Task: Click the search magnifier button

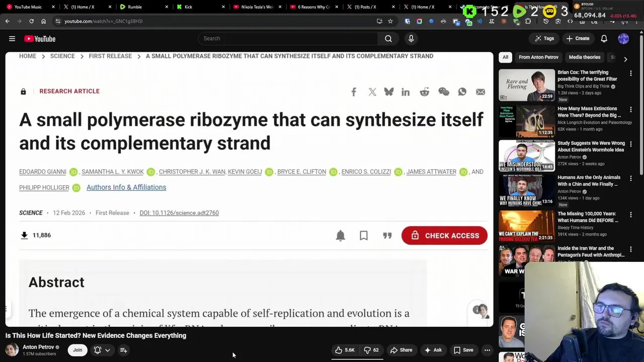Action: (x=388, y=39)
